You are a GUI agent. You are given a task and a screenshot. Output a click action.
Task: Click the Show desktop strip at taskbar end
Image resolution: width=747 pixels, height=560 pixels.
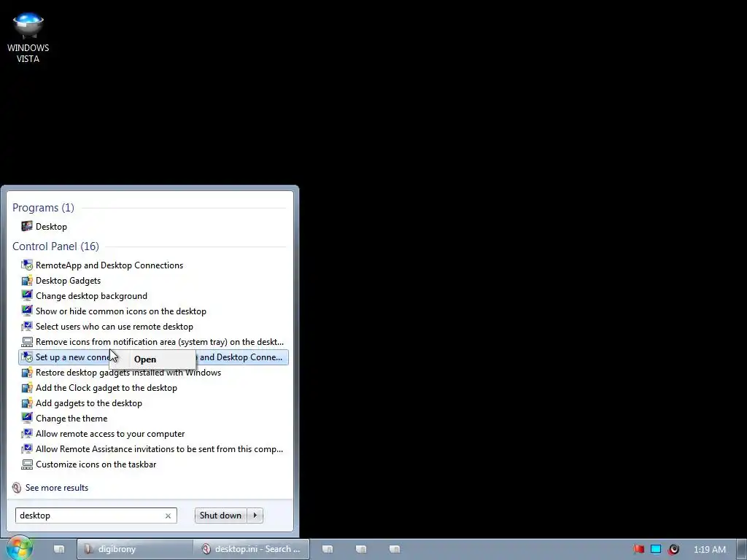tap(742, 549)
